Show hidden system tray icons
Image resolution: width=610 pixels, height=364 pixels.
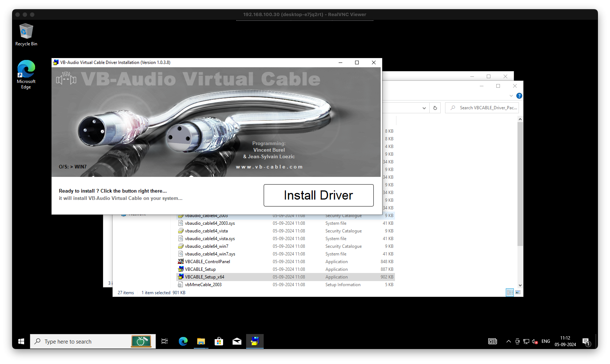pos(508,341)
